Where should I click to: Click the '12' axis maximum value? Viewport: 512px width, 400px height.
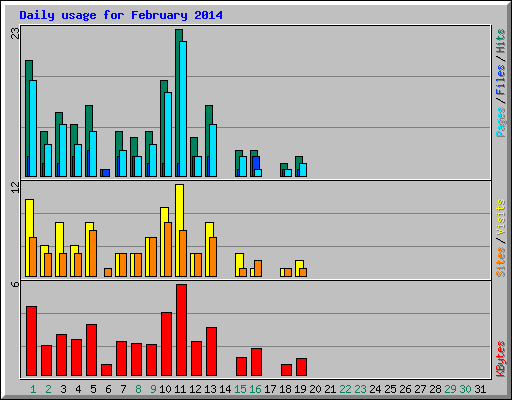point(15,187)
